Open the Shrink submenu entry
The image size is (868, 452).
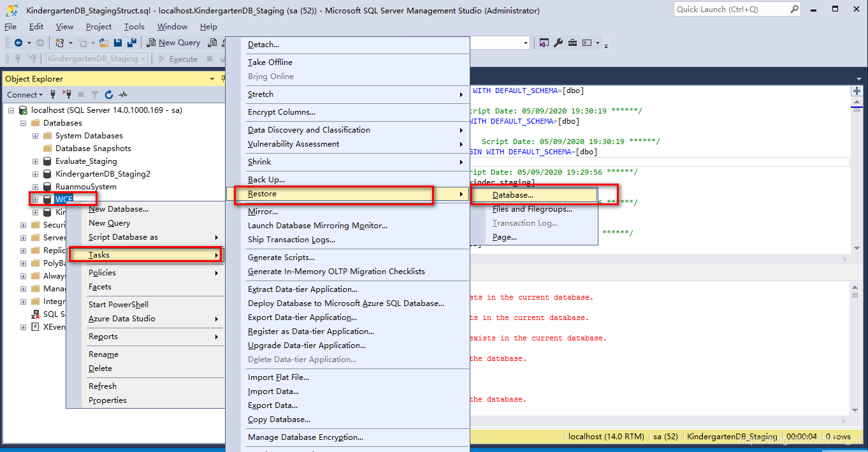coord(348,162)
